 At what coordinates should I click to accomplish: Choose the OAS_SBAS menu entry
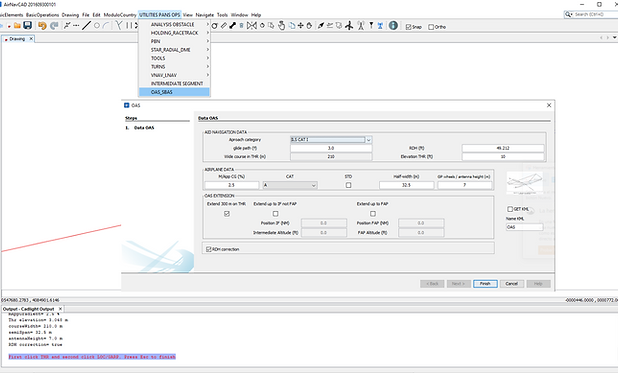(174, 92)
